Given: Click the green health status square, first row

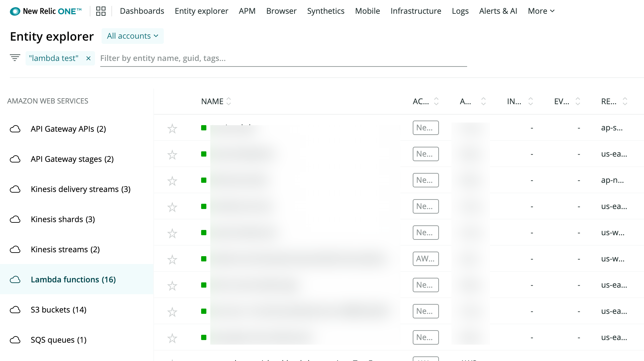Looking at the screenshot, I should click(x=204, y=128).
